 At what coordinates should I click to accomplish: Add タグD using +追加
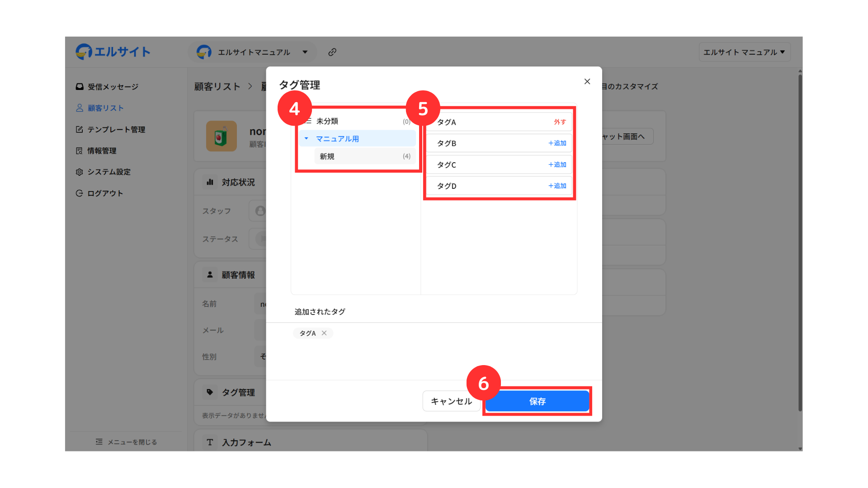[557, 186]
